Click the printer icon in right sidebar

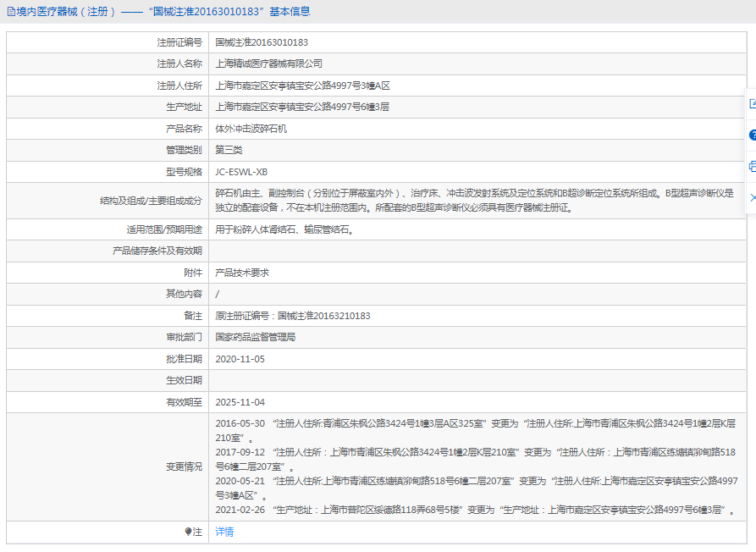(x=752, y=166)
